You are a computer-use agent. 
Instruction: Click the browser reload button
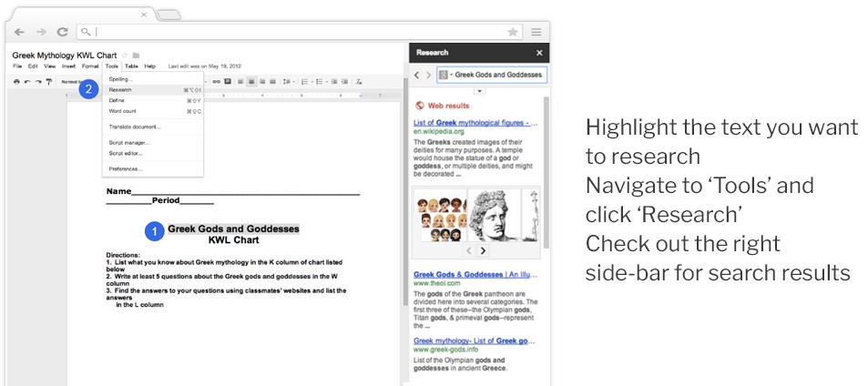(x=62, y=32)
